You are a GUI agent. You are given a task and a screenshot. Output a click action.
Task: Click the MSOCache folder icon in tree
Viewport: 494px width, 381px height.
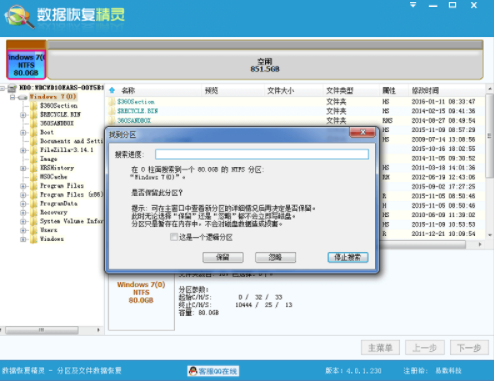pyautogui.click(x=34, y=177)
